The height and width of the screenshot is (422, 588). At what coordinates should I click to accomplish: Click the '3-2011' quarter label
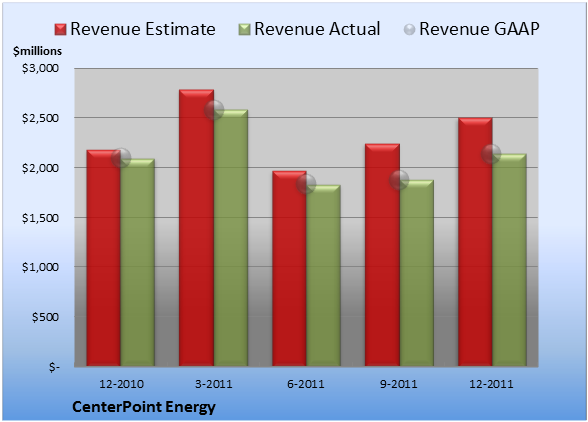point(214,384)
